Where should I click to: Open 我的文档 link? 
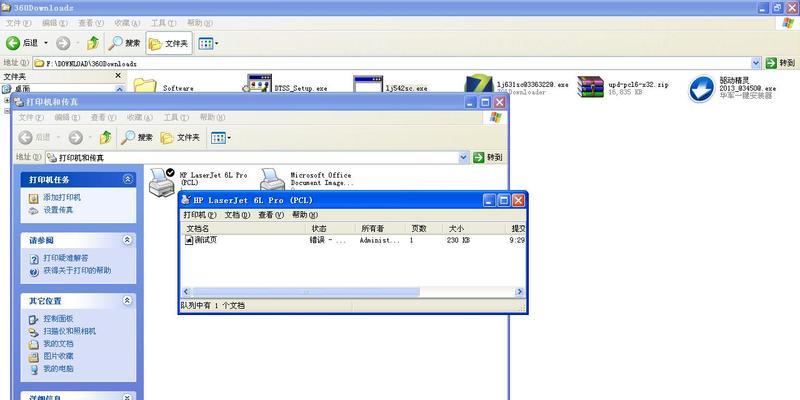pos(58,344)
